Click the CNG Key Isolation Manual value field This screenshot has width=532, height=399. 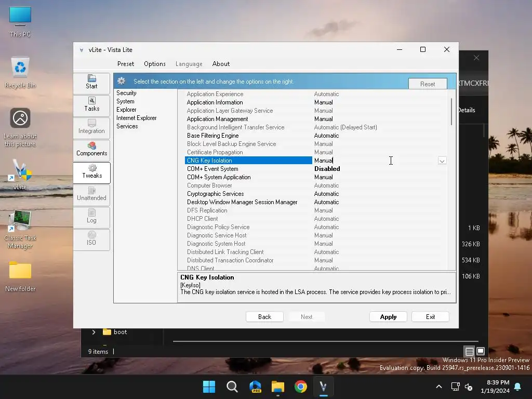(x=375, y=161)
